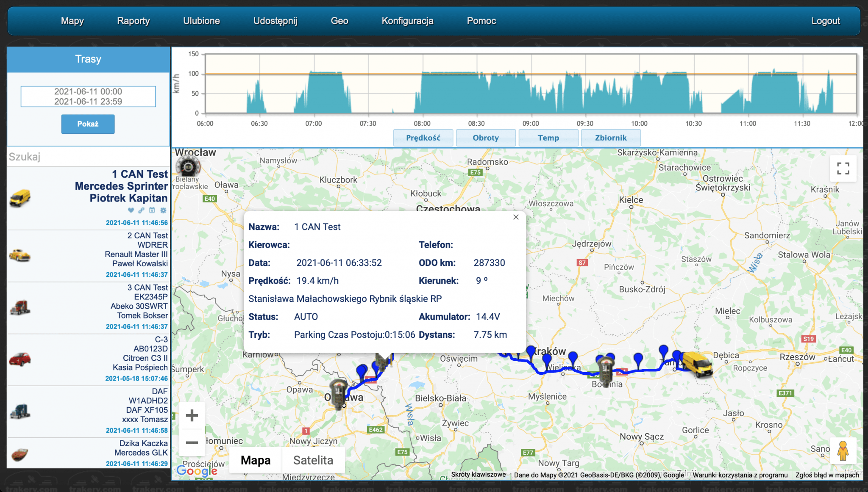The image size is (868, 492).
Task: Open Skróty klawiszowe map link
Action: (478, 475)
